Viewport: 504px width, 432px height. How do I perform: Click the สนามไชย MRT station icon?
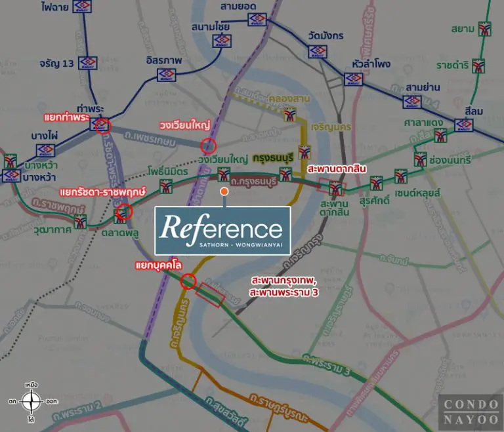click(222, 41)
